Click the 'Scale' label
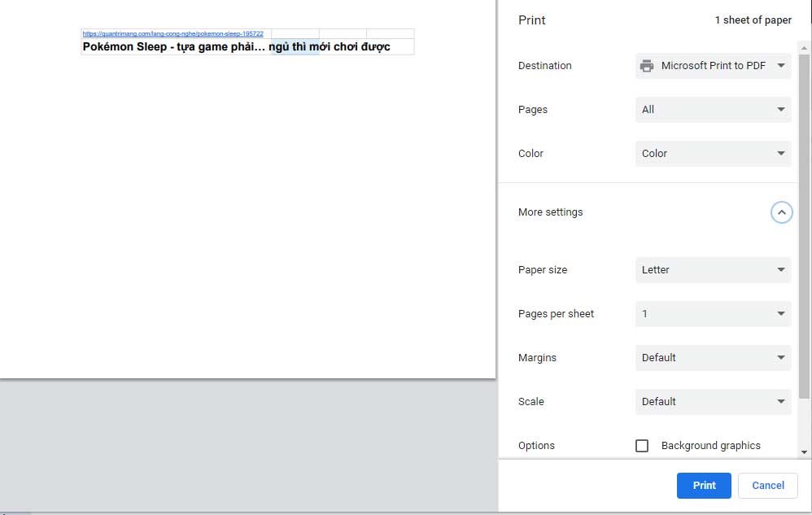 (530, 402)
